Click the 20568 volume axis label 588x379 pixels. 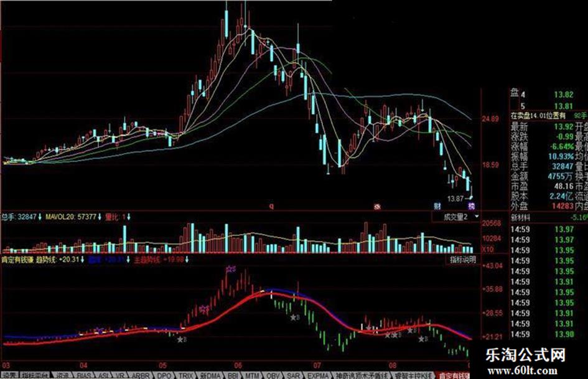coord(492,223)
